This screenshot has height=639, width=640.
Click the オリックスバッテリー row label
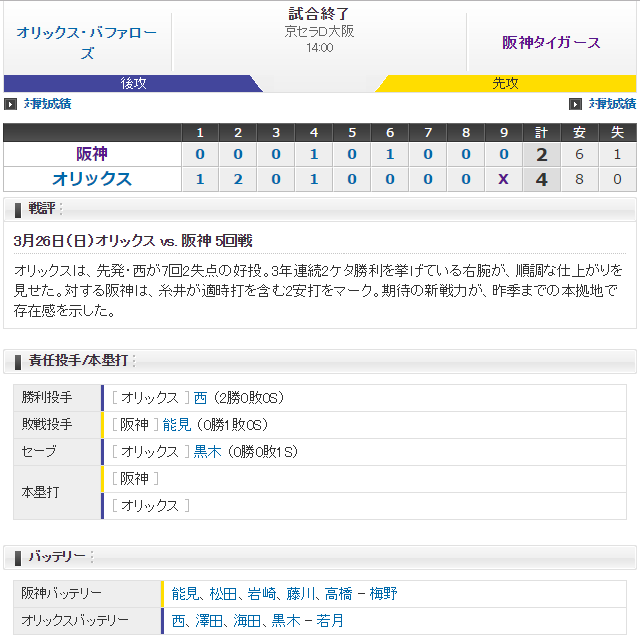pos(75,621)
